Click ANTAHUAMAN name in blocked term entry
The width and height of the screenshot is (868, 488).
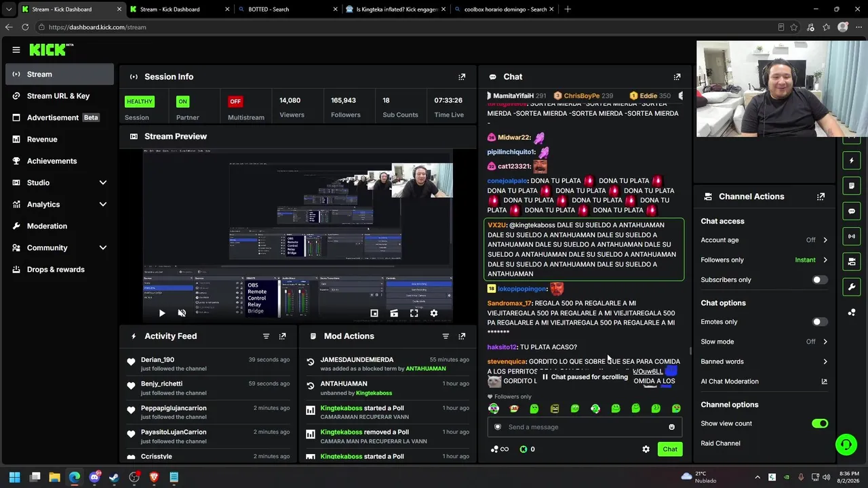[426, 369]
